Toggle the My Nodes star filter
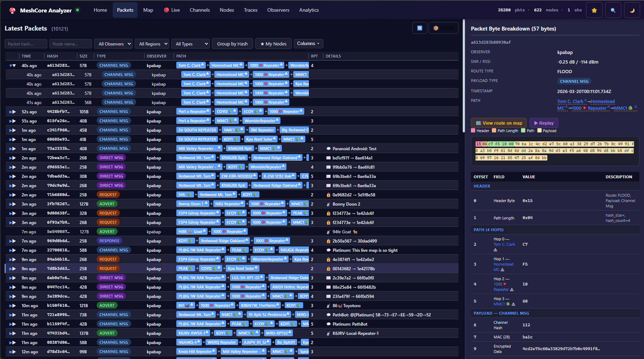 click(x=273, y=44)
